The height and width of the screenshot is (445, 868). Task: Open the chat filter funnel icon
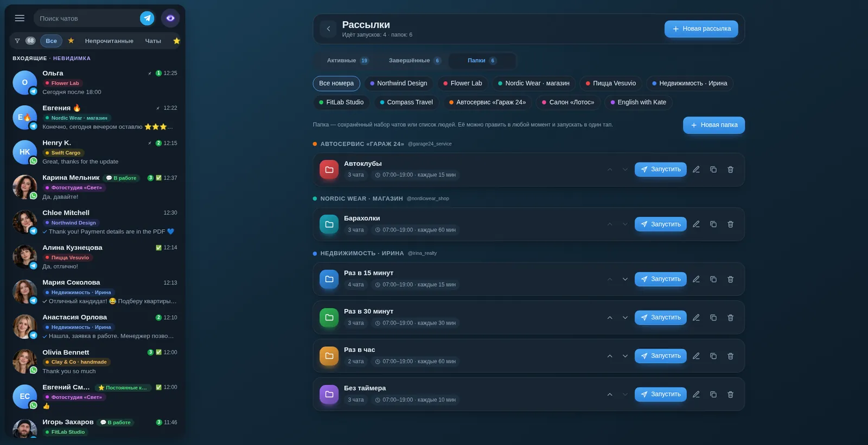17,41
